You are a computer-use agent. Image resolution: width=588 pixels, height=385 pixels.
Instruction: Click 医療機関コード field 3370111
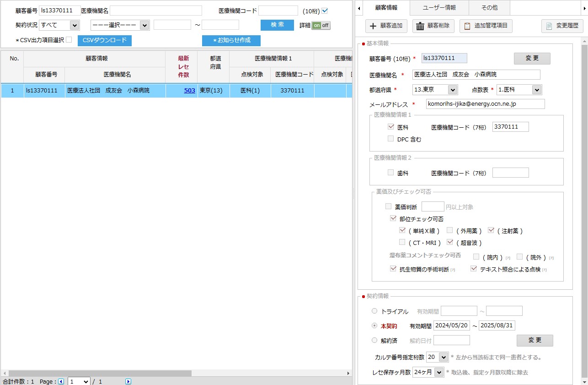(510, 127)
